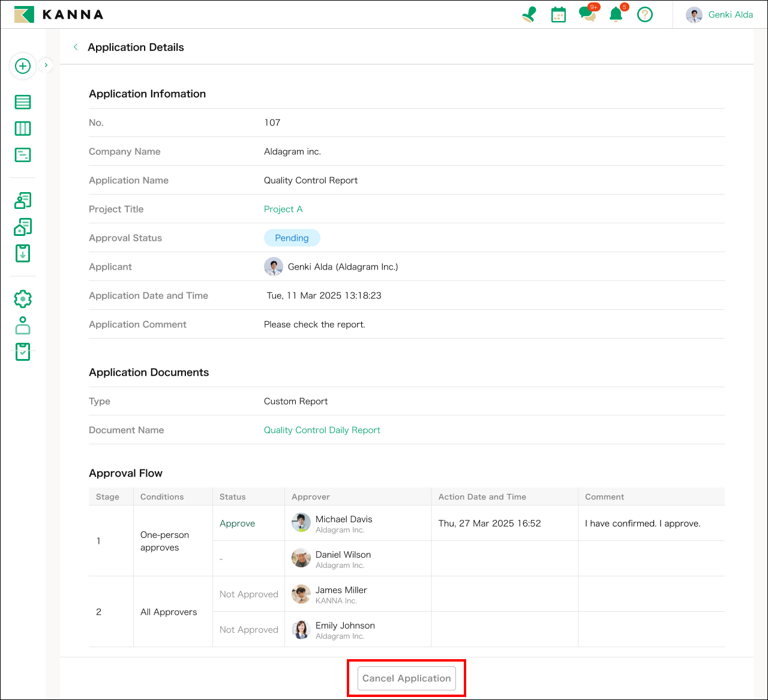Open Quality Control Daily Report document link
The image size is (768, 700).
click(322, 430)
